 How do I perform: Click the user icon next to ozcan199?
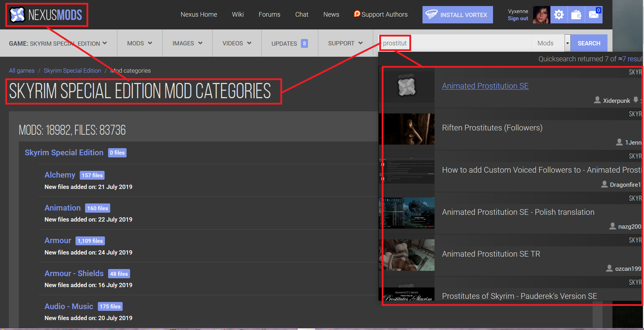tap(609, 268)
